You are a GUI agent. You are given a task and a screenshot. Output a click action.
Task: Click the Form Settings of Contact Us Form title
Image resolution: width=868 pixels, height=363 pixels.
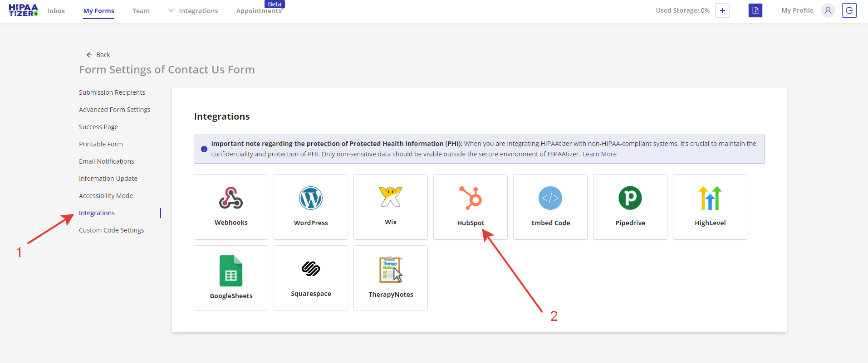click(x=167, y=70)
